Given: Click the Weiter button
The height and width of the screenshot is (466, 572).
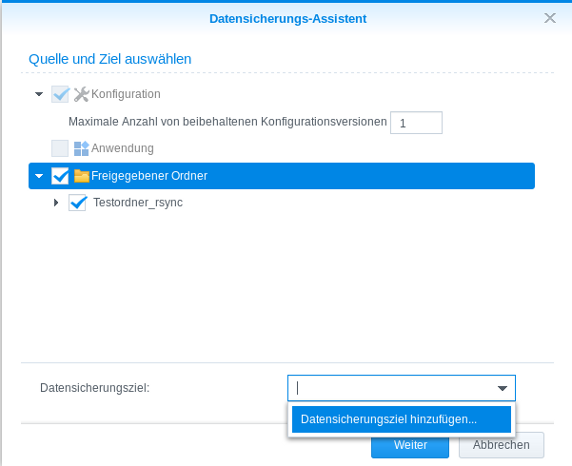Looking at the screenshot, I should click(410, 445).
